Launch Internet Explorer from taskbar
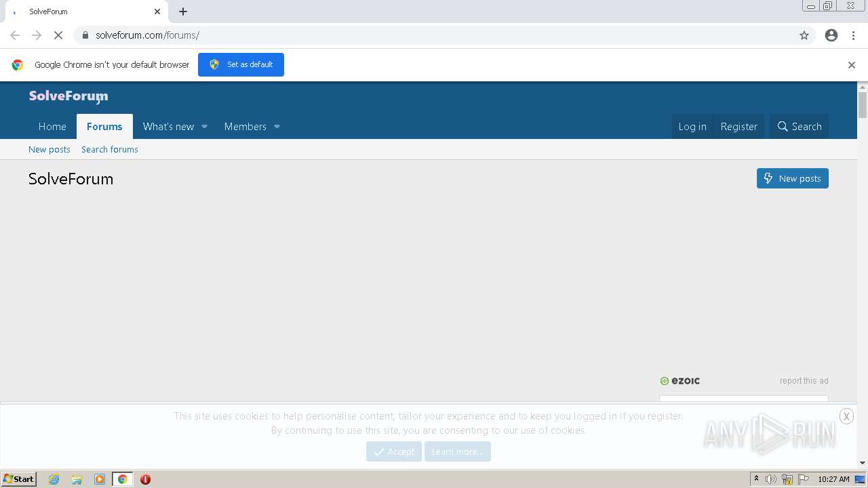 54,479
